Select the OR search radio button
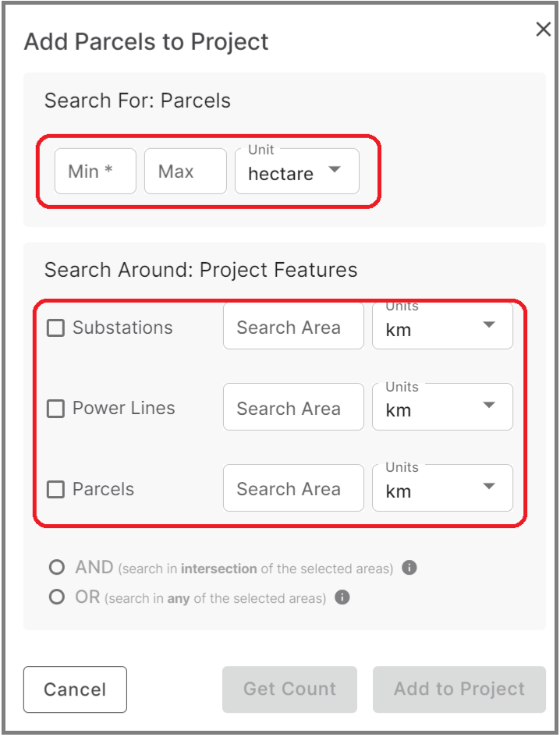The image size is (560, 737). click(55, 595)
